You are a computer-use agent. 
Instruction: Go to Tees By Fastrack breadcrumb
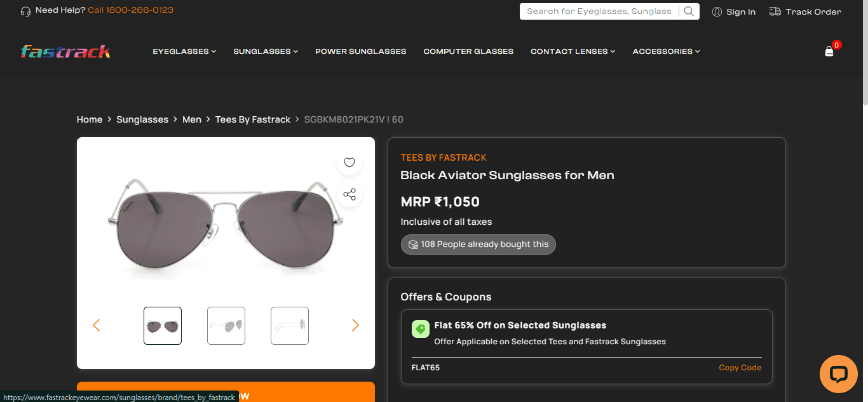253,119
